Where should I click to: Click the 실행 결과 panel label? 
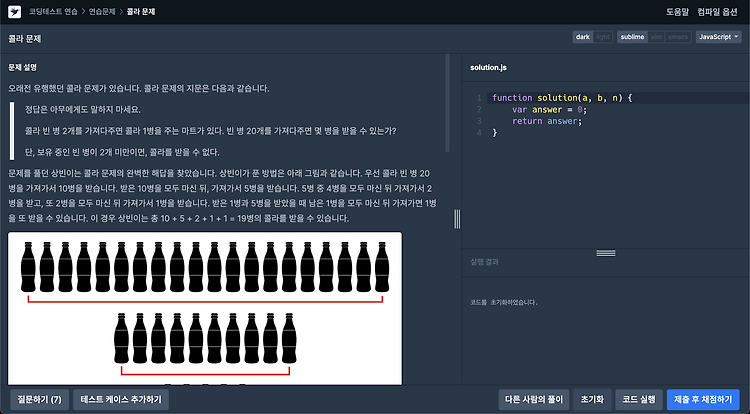coord(484,262)
